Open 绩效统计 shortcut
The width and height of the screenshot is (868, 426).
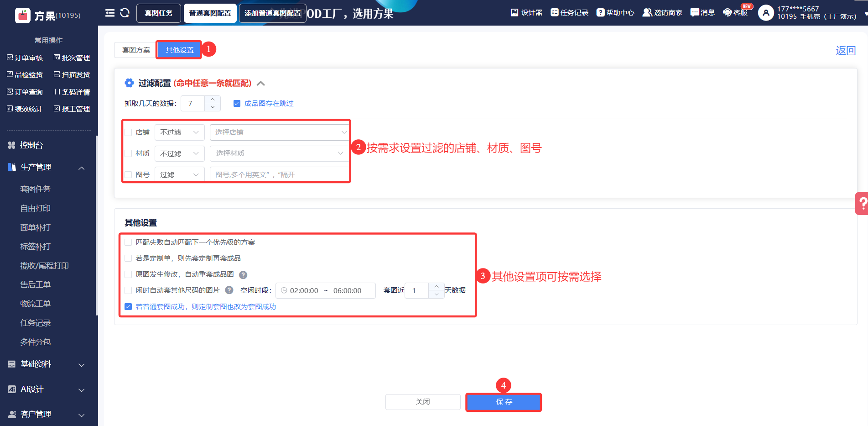pyautogui.click(x=25, y=109)
